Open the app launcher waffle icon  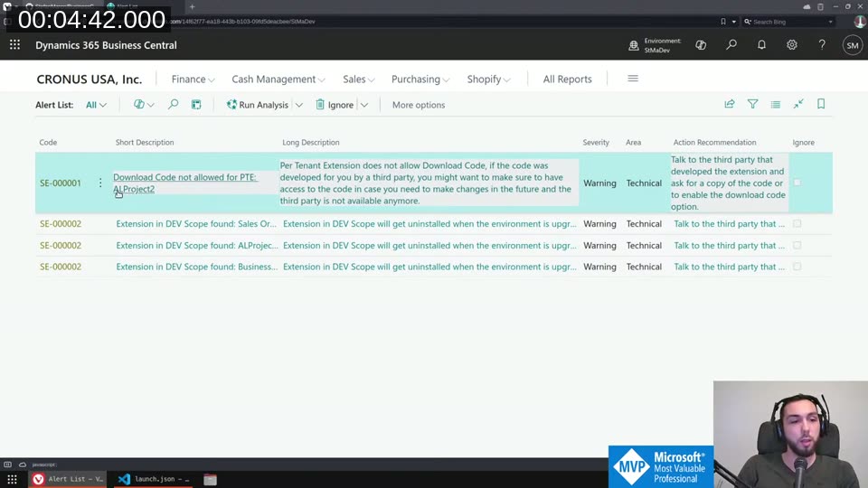(x=14, y=45)
